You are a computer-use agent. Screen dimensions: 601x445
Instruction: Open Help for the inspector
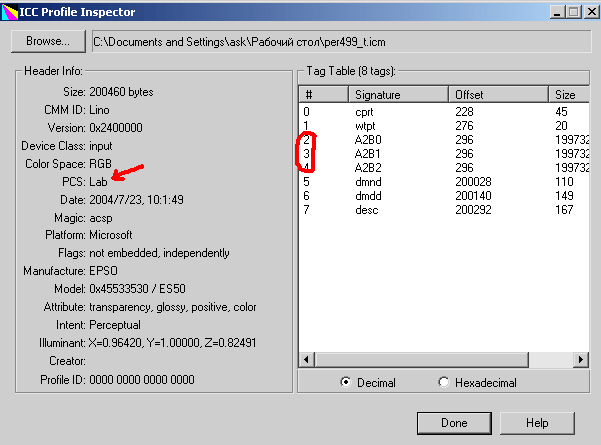(x=537, y=423)
